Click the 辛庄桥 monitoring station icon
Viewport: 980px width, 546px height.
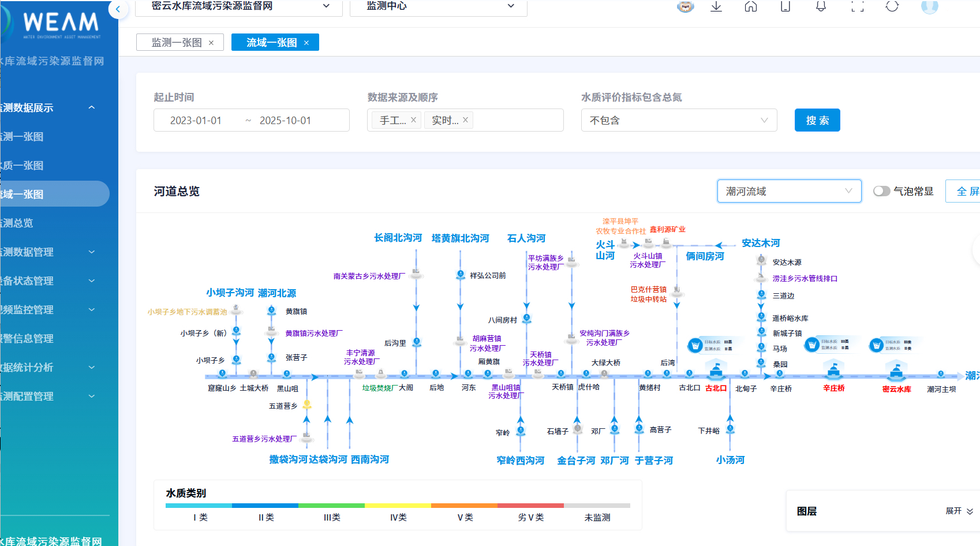(x=833, y=370)
